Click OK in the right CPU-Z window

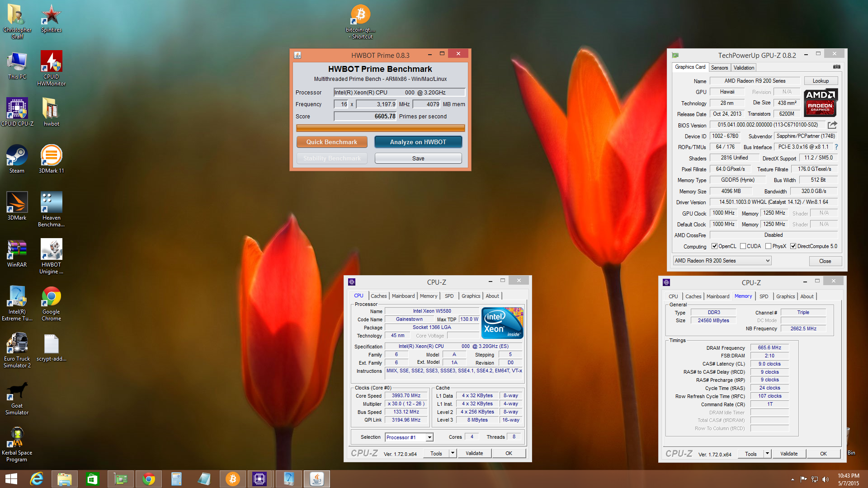click(823, 454)
